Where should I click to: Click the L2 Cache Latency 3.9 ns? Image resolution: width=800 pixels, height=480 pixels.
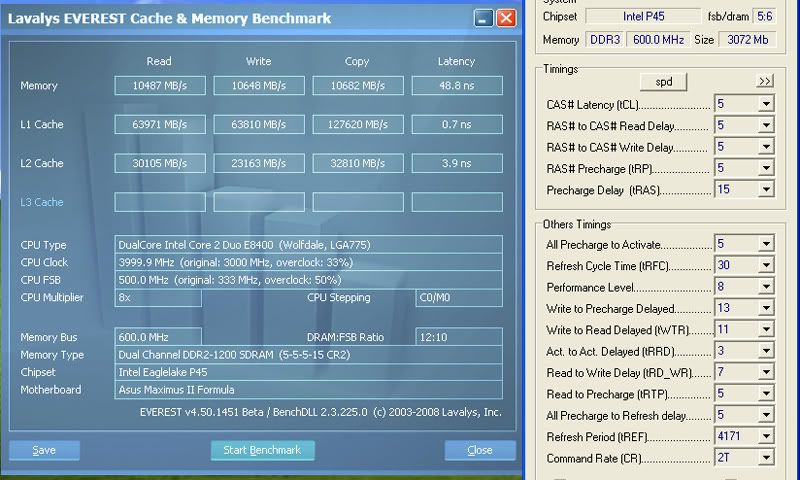tap(457, 163)
